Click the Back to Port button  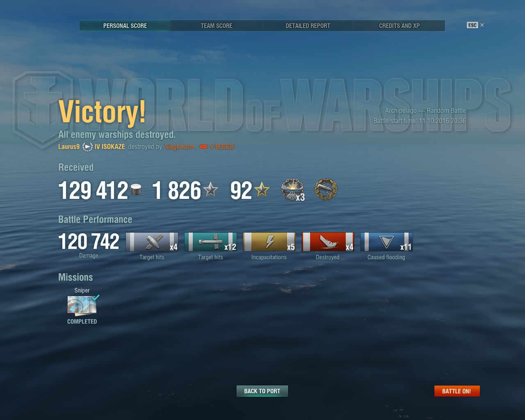point(262,391)
